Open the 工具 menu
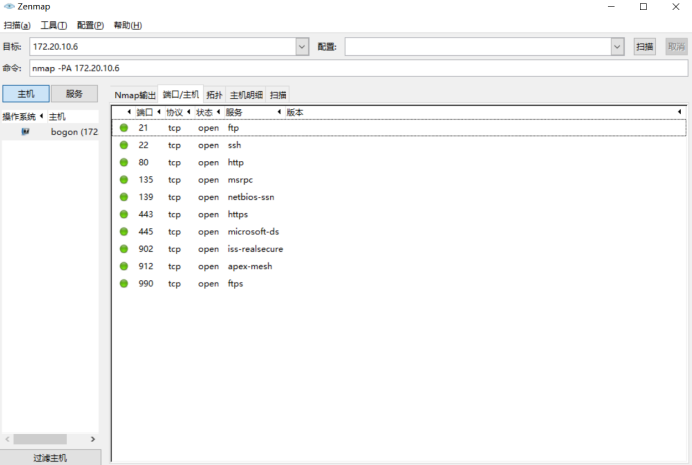 (54, 25)
